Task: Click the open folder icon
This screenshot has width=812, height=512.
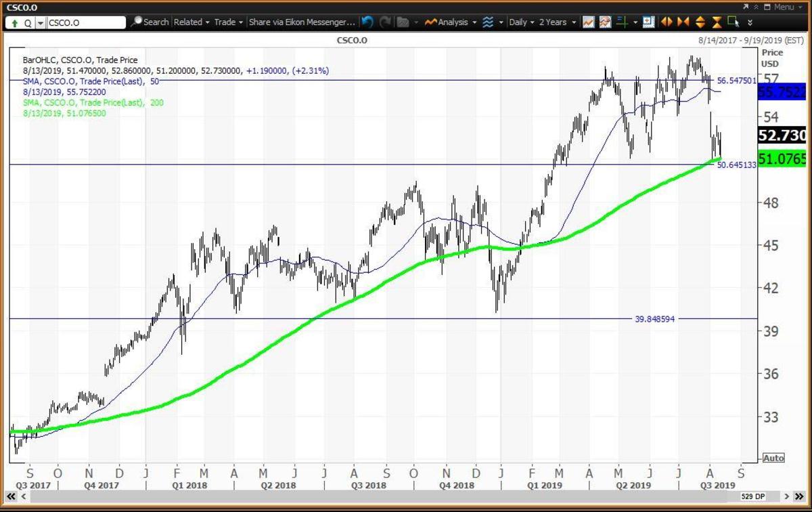Action: coord(402,22)
